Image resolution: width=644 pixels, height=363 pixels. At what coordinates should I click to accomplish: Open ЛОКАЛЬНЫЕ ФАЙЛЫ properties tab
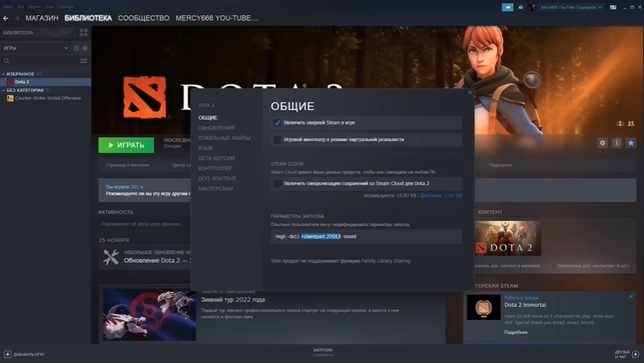[224, 138]
